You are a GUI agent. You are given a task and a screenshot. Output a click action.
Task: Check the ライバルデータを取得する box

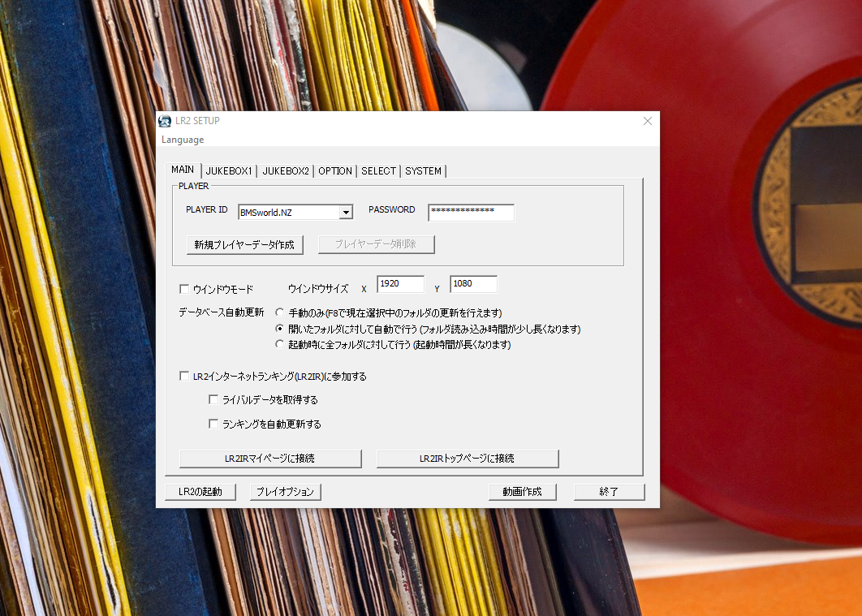[x=213, y=400]
